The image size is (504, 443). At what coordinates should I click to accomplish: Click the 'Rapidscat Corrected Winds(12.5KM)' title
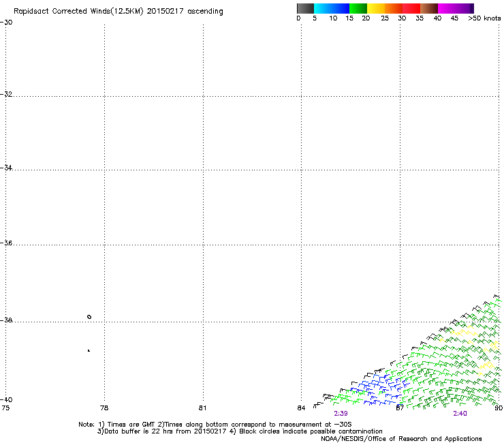(78, 12)
